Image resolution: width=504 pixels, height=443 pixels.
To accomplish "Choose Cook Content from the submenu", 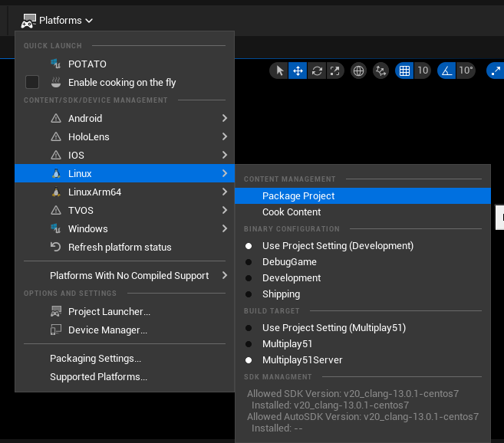I will (292, 212).
